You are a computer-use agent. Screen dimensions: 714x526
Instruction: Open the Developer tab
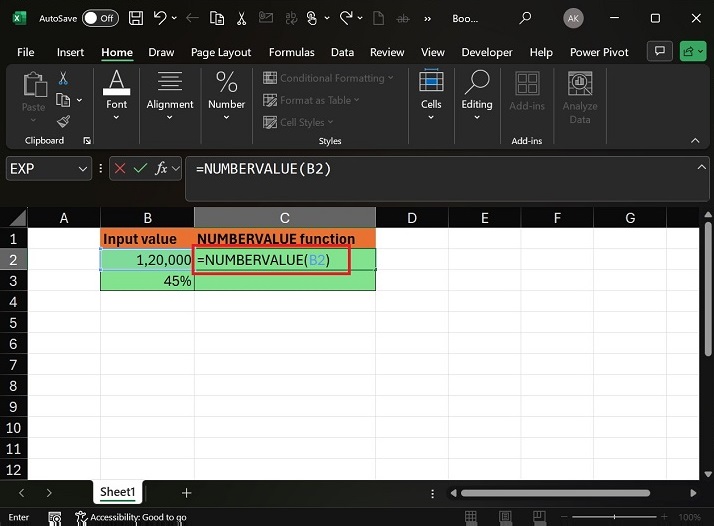click(x=487, y=52)
